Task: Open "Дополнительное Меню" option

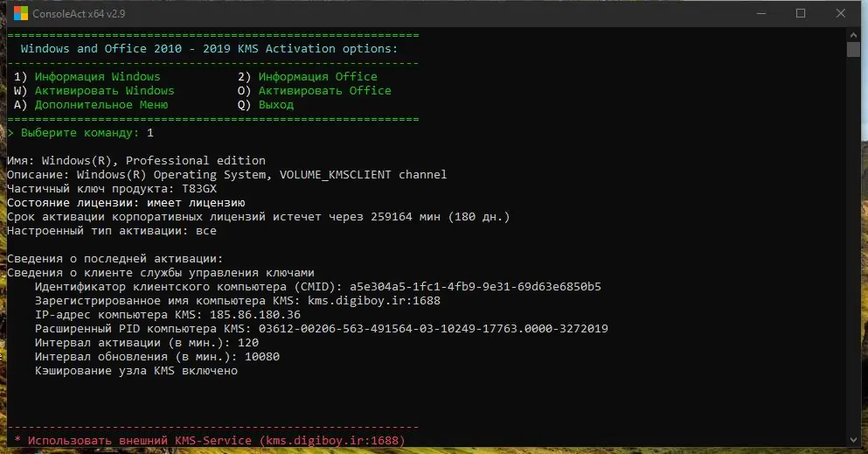Action: (x=101, y=105)
